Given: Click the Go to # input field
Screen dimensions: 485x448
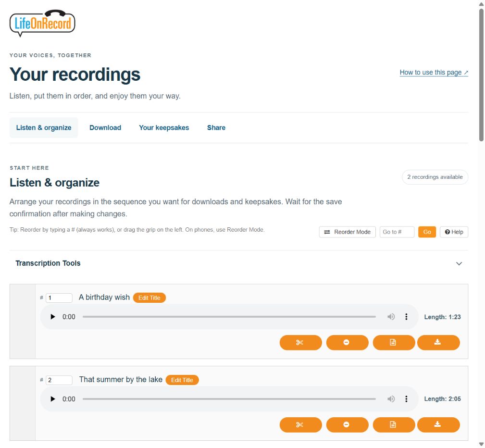Looking at the screenshot, I should point(397,232).
